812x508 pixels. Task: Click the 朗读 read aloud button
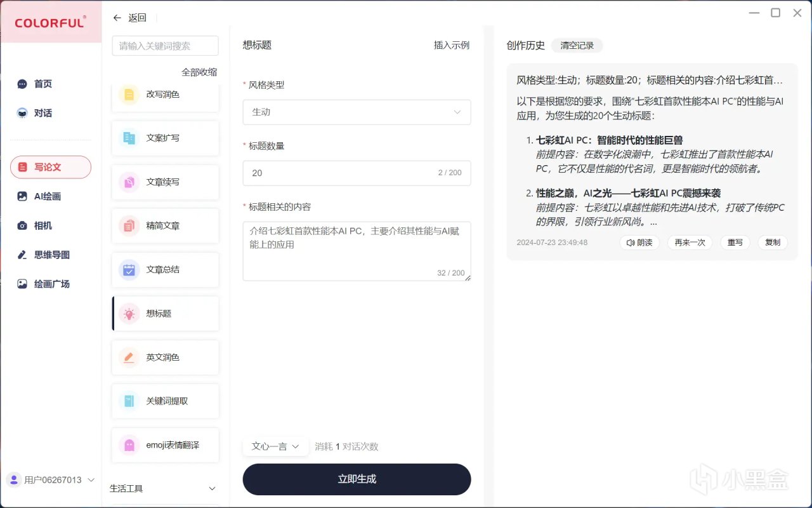639,243
